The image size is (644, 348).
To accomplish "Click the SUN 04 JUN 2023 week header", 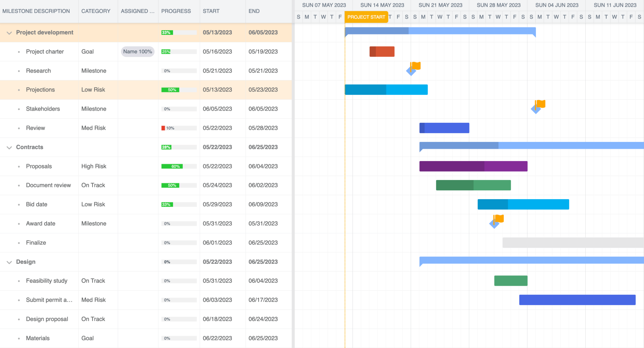I will 557,5.
